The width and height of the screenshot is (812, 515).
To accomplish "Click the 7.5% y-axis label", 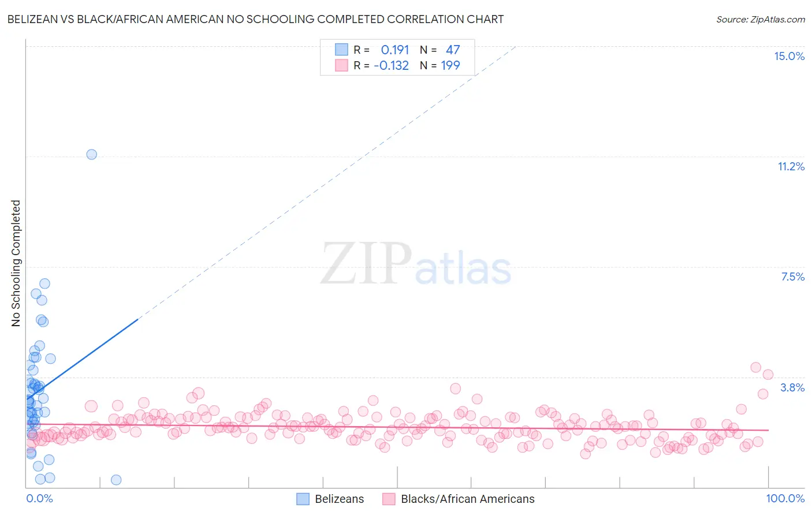I will (x=792, y=277).
